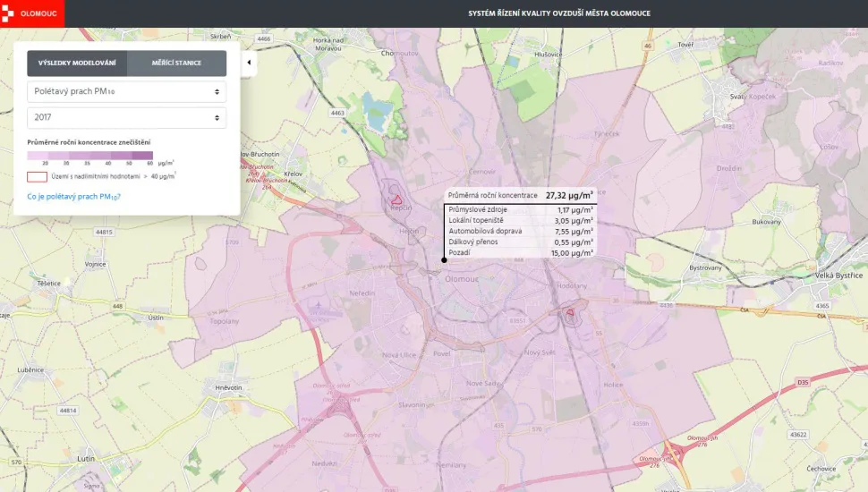This screenshot has height=492, width=868.
Task: Click the Hněvotín label on the map
Action: pos(228,387)
